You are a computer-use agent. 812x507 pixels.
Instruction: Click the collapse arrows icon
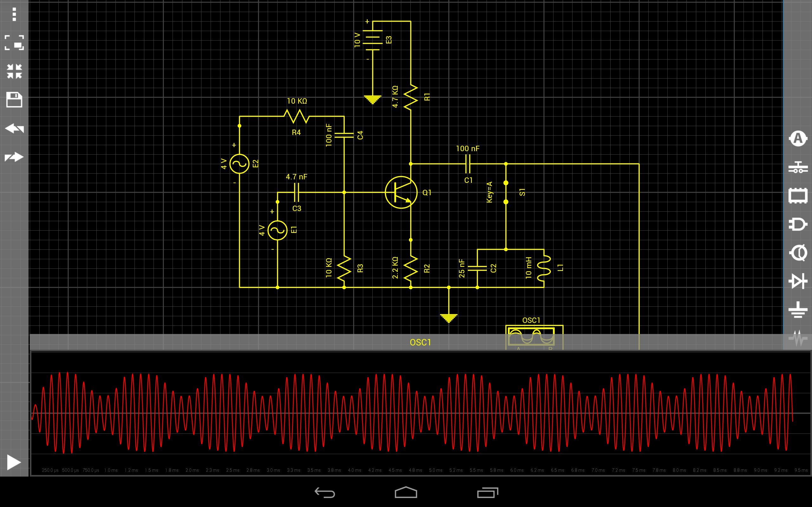click(14, 71)
